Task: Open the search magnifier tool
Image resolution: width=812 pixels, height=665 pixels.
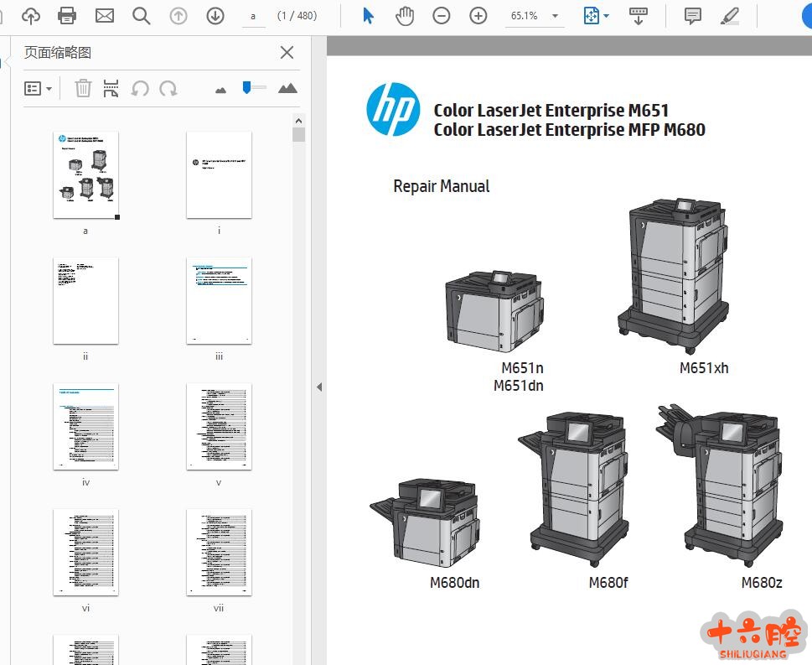Action: pyautogui.click(x=141, y=16)
